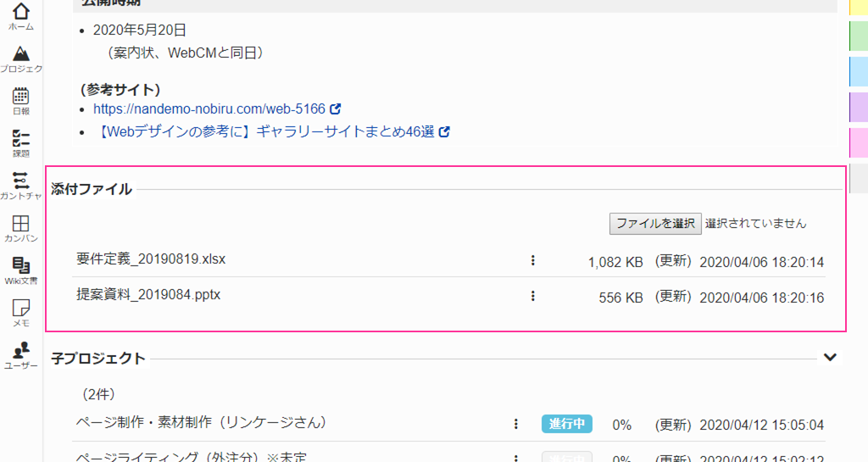Open the ガントチャート sidebar icon
Screen dimensions: 868x462
coord(21,185)
